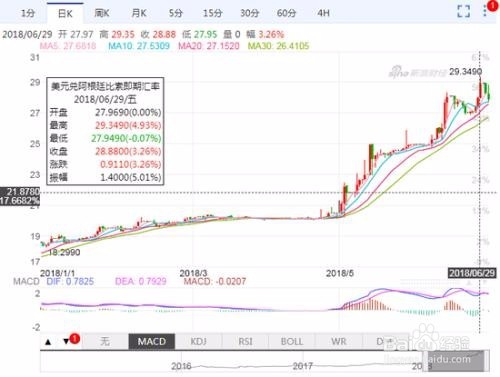500x377 pixels.
Task: Click the 2018/06/29 date marker on axis
Action: click(472, 273)
